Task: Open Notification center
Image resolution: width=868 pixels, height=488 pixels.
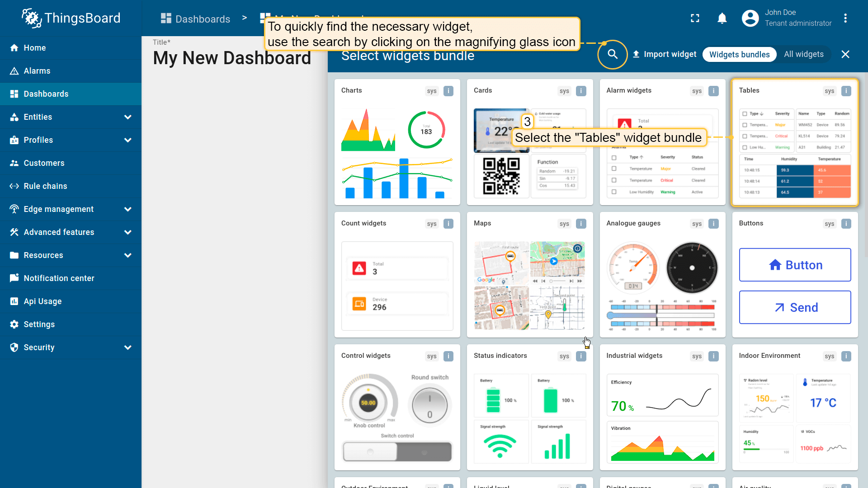Action: click(x=71, y=278)
